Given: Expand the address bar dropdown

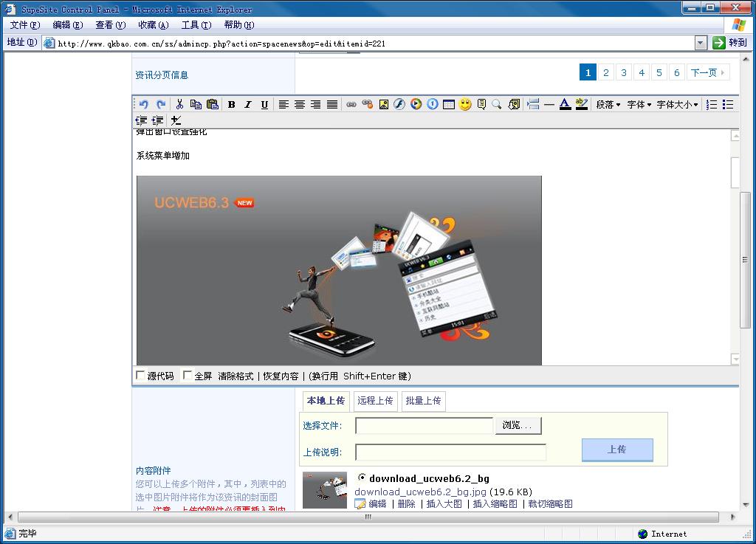Looking at the screenshot, I should click(701, 43).
